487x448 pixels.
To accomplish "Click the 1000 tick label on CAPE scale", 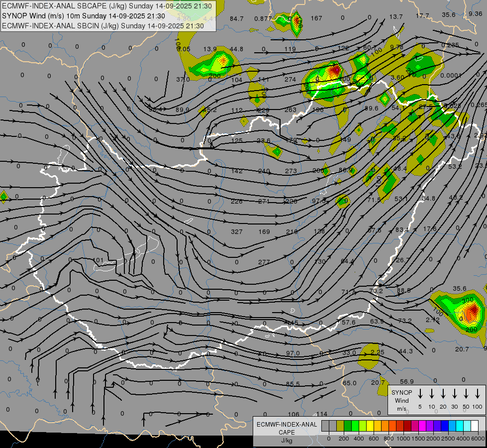I will [403, 439].
